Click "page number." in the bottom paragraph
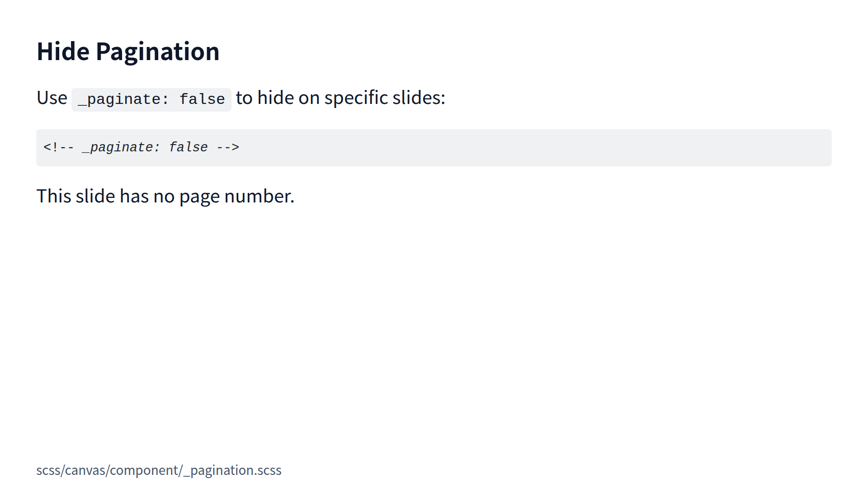The width and height of the screenshot is (868, 488). tap(236, 197)
